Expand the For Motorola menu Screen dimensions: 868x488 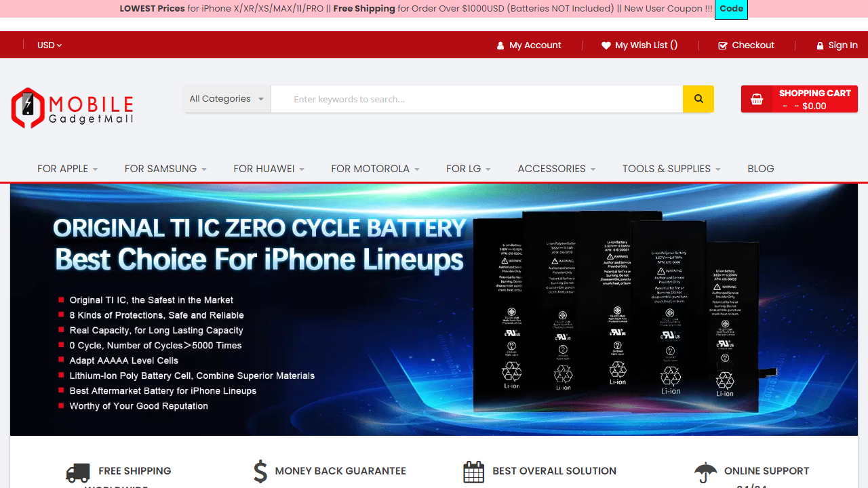click(x=375, y=169)
